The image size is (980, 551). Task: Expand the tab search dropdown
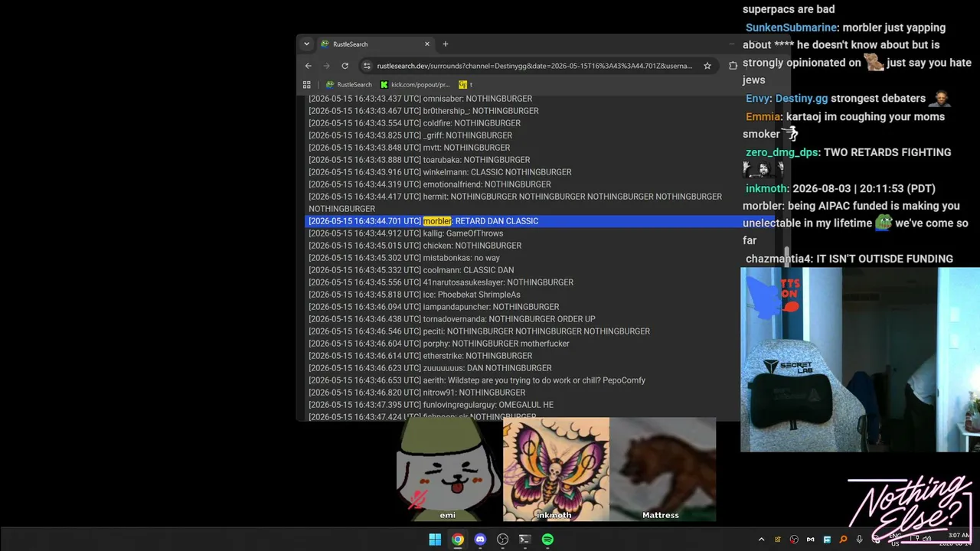coord(307,44)
